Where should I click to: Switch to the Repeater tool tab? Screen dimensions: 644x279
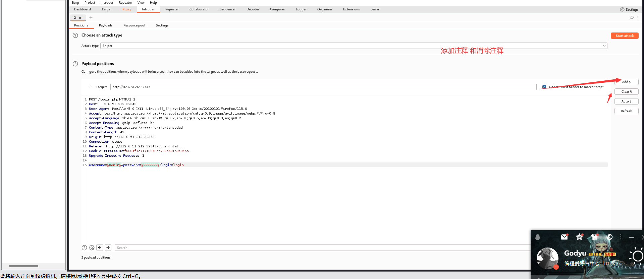[x=172, y=9]
